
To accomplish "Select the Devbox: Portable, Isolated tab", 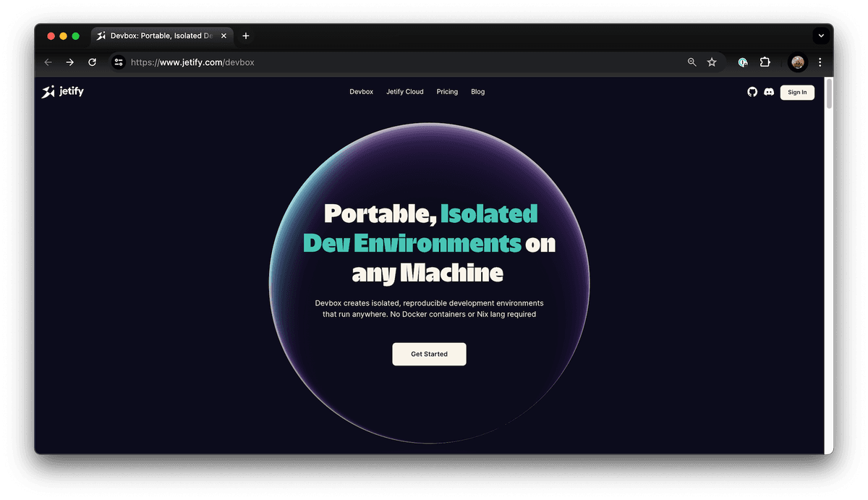I will tap(162, 35).
